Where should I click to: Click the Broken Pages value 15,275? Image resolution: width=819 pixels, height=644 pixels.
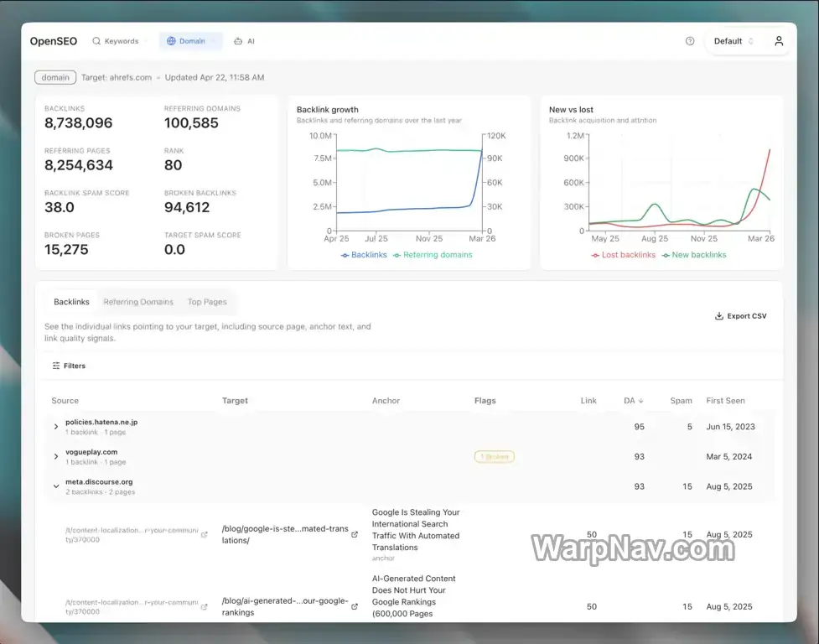pos(66,250)
